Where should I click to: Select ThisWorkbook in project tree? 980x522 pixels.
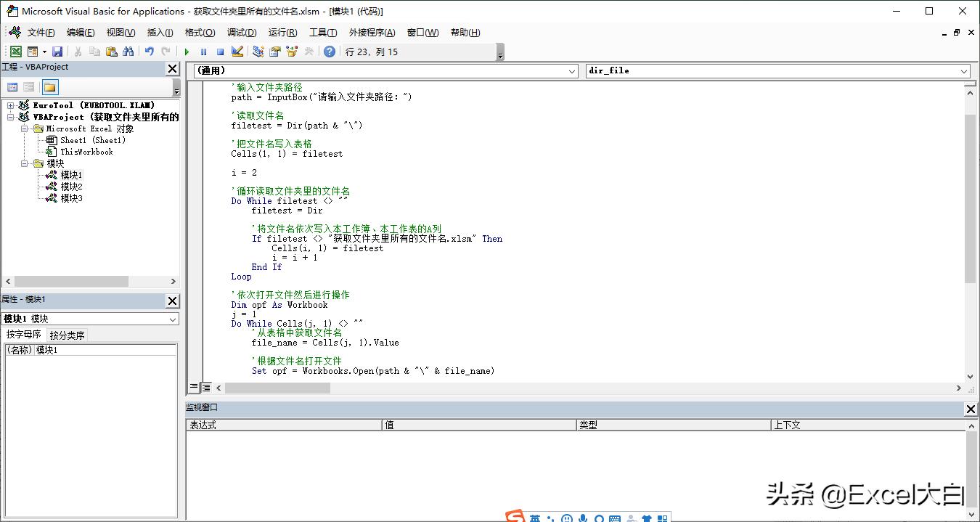pyautogui.click(x=86, y=152)
